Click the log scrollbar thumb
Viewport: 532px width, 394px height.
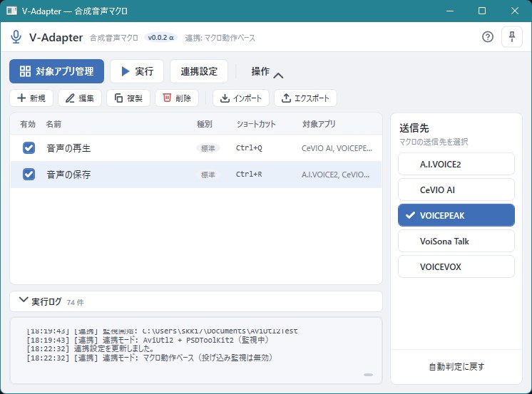click(368, 375)
